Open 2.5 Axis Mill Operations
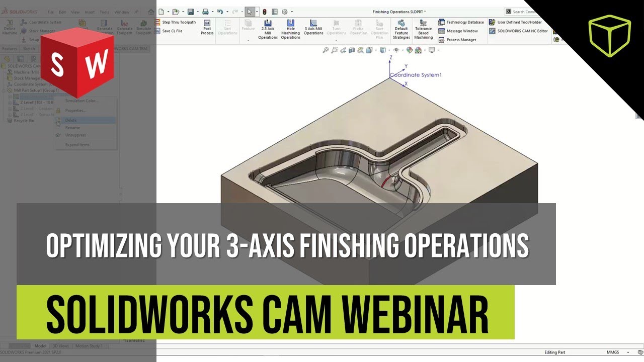This screenshot has width=644, height=362. 268,29
